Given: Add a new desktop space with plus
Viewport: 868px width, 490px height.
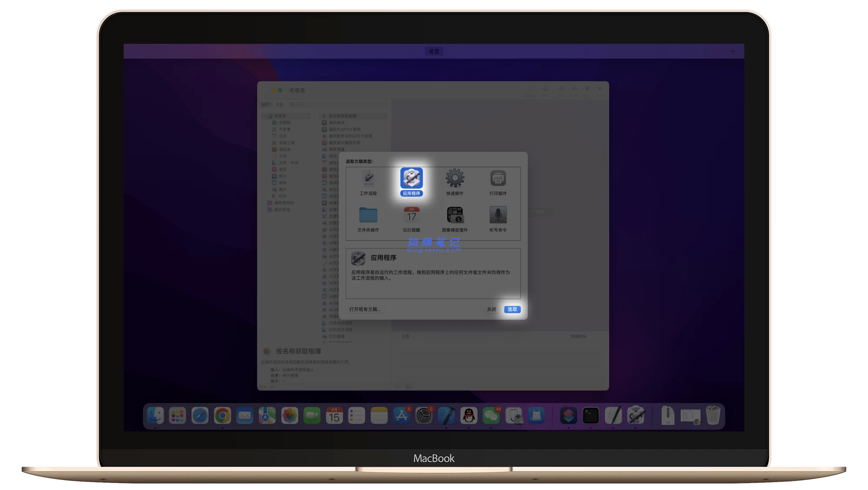Looking at the screenshot, I should 733,51.
